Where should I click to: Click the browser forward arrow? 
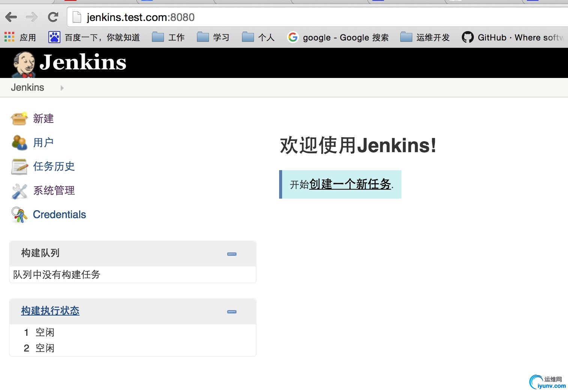point(32,17)
